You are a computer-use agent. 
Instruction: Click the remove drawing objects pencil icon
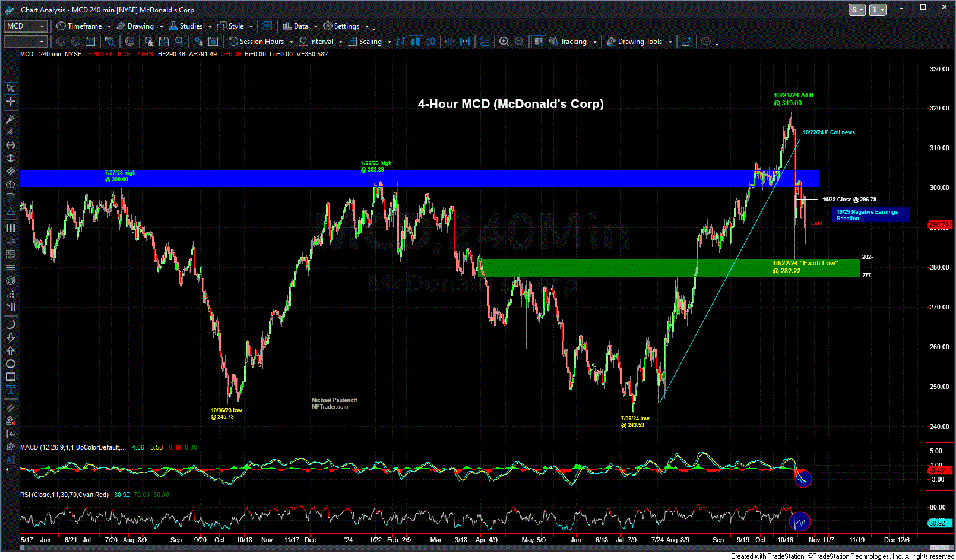pos(10,420)
